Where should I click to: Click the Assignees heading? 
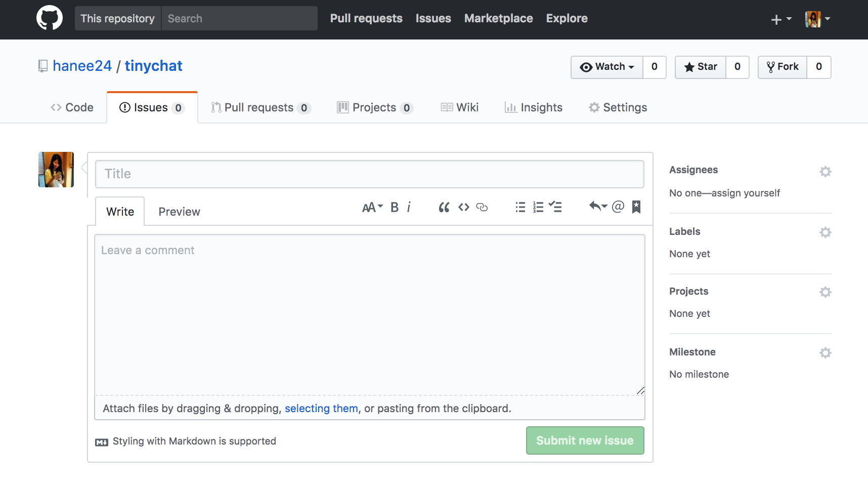(x=693, y=170)
